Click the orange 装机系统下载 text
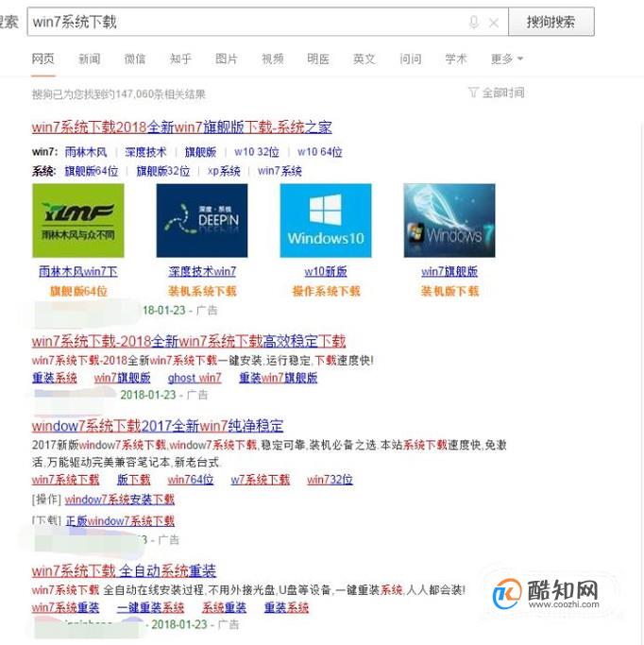Viewport: 644px width, 645px height. [x=202, y=291]
